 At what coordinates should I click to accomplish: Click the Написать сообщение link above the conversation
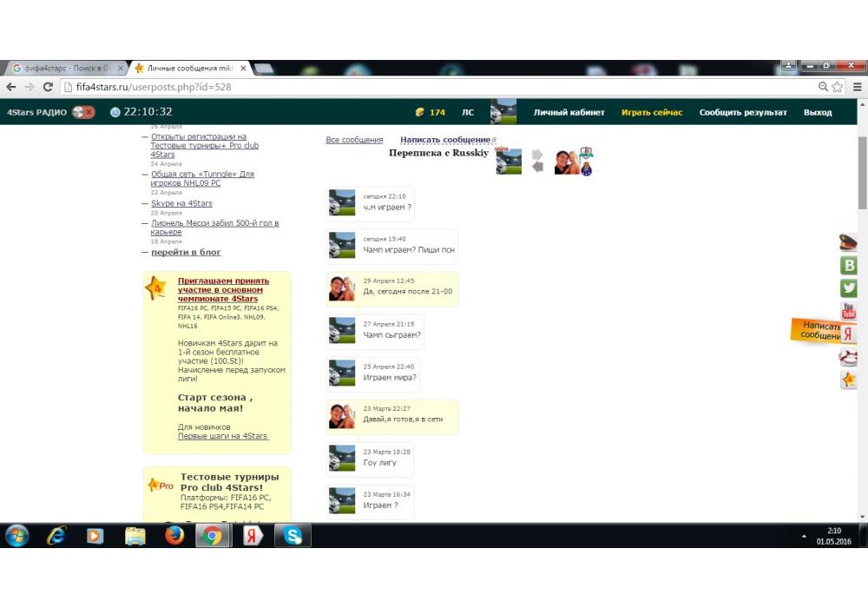tap(445, 140)
